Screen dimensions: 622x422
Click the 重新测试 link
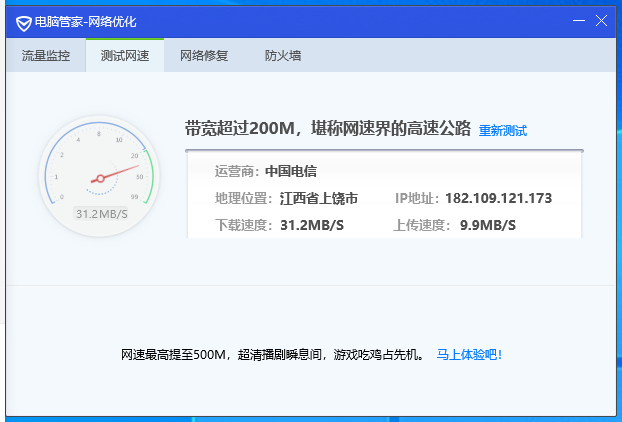pos(503,130)
